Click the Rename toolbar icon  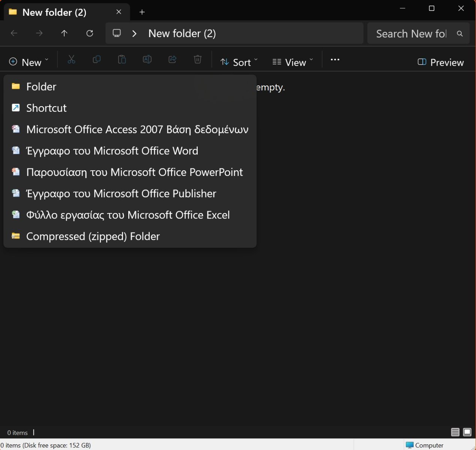(147, 60)
